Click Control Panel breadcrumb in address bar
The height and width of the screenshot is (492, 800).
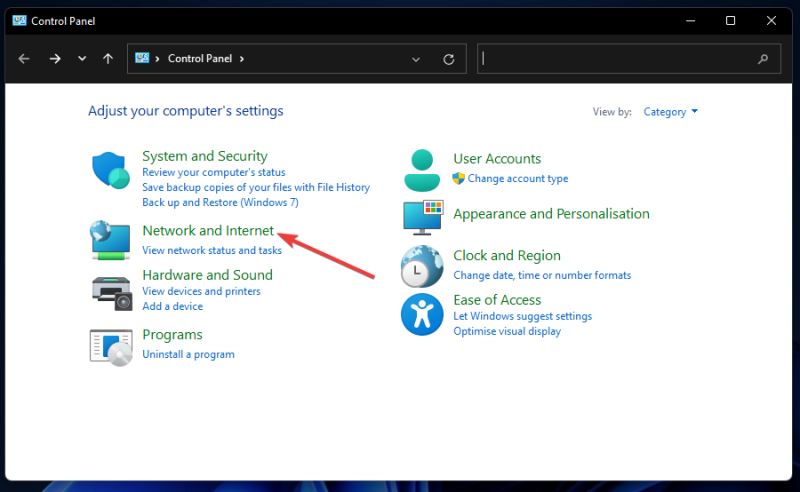(x=200, y=59)
